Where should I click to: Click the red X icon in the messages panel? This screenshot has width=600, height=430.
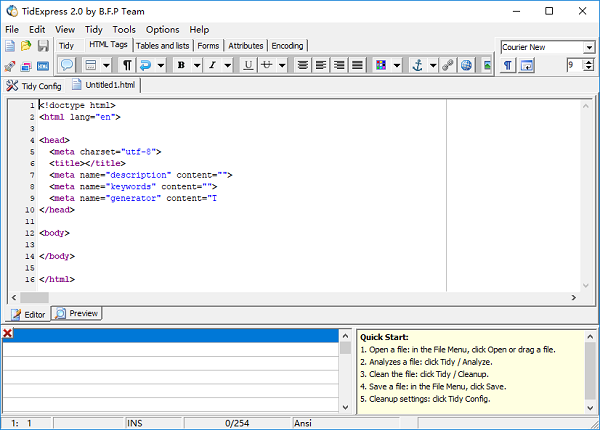coord(8,333)
